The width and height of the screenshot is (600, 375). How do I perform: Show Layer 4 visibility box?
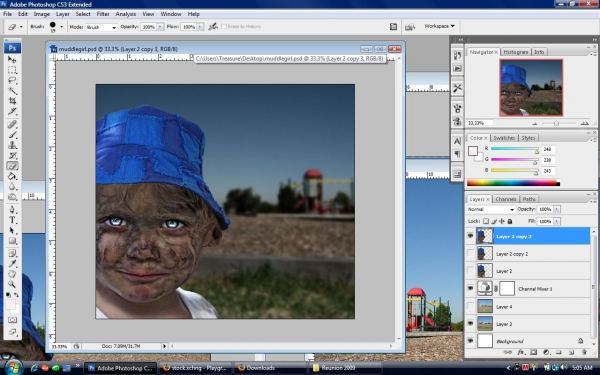pyautogui.click(x=470, y=306)
